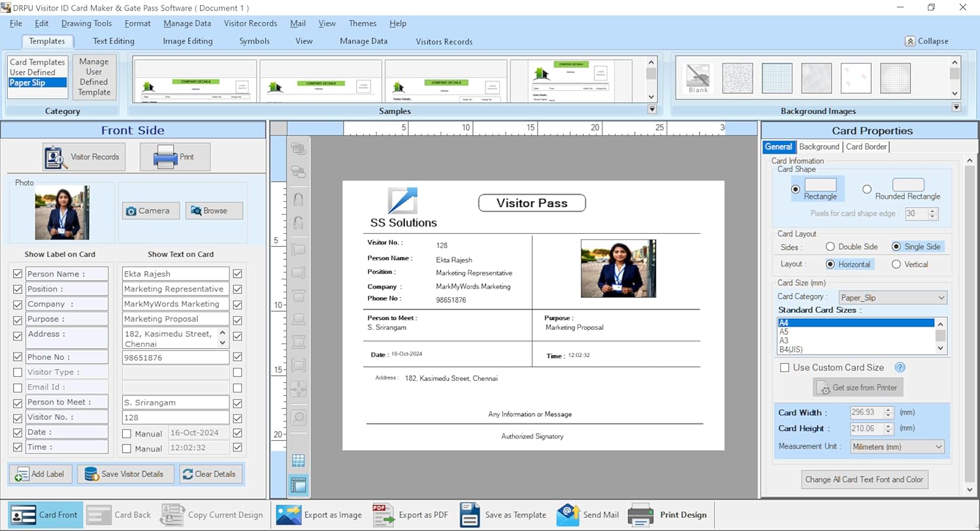
Task: Enable the Visitor Type label checkbox
Action: (18, 372)
